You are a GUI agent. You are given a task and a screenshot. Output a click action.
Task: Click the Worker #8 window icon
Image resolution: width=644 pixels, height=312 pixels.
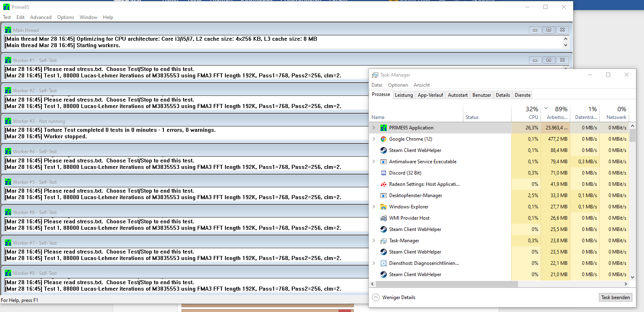coord(8,273)
